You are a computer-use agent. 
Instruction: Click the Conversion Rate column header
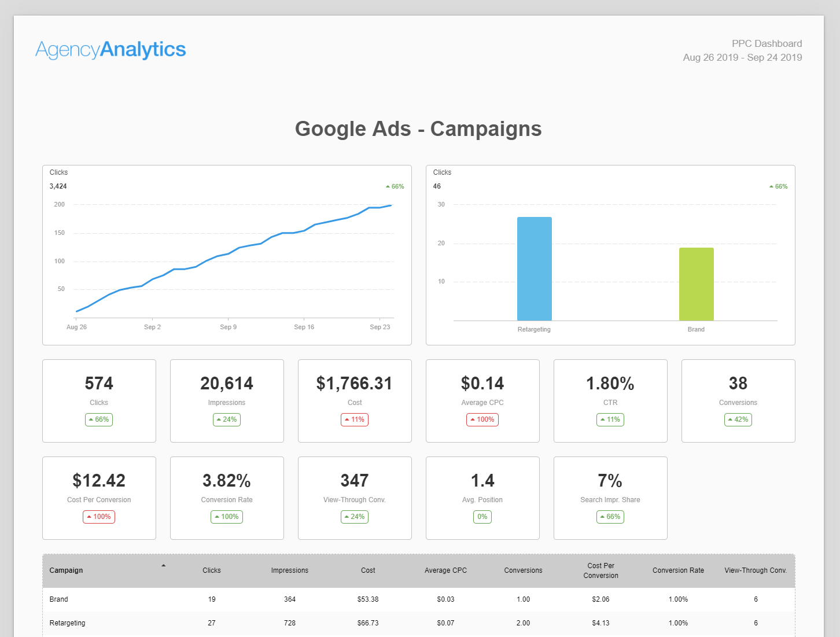tap(678, 570)
